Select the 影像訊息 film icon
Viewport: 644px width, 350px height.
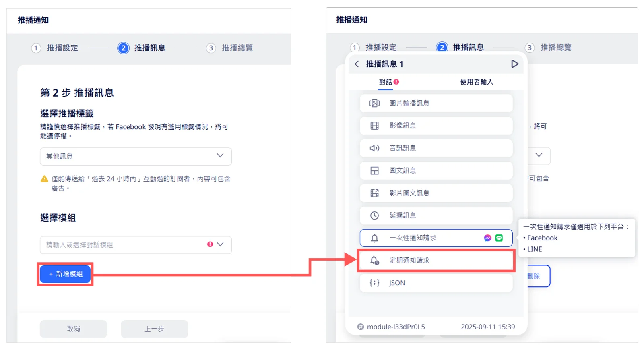(x=374, y=126)
